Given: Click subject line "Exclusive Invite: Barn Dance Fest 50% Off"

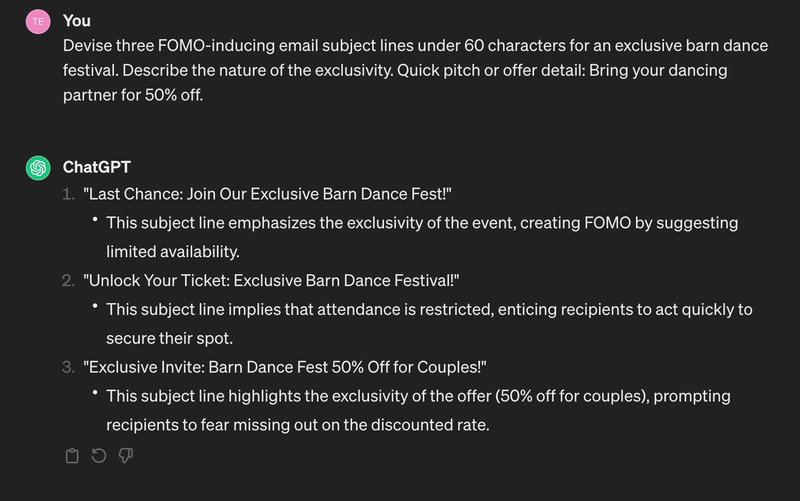Looking at the screenshot, I should pyautogui.click(x=285, y=367).
